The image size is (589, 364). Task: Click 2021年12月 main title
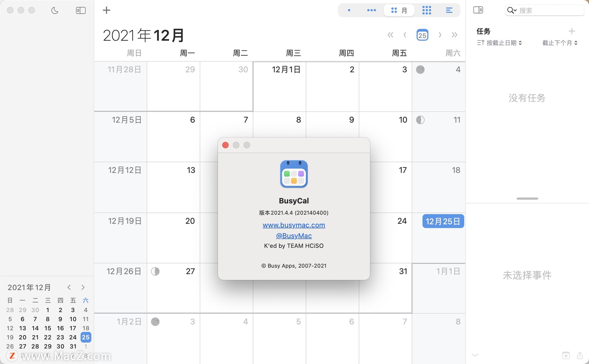144,35
